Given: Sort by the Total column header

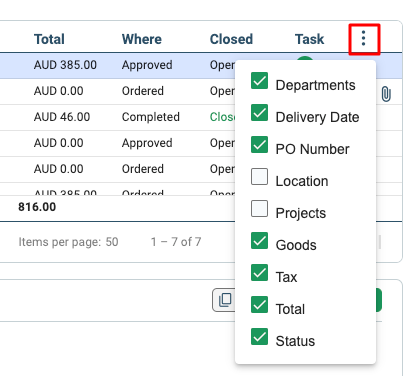Looking at the screenshot, I should (49, 39).
